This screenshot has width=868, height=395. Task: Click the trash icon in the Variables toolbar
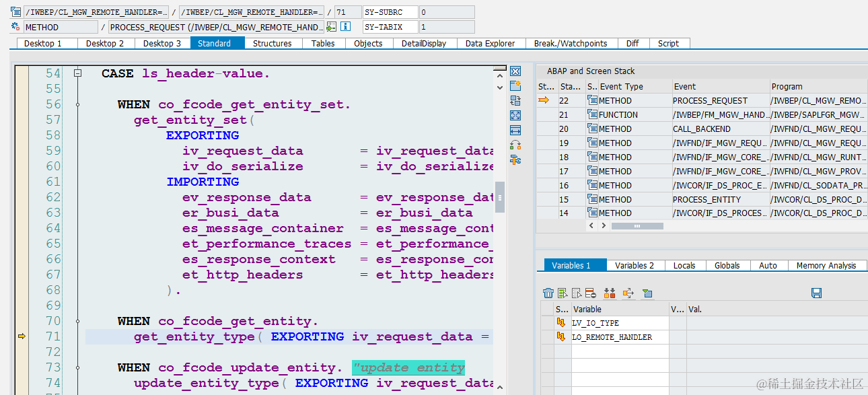pos(548,293)
